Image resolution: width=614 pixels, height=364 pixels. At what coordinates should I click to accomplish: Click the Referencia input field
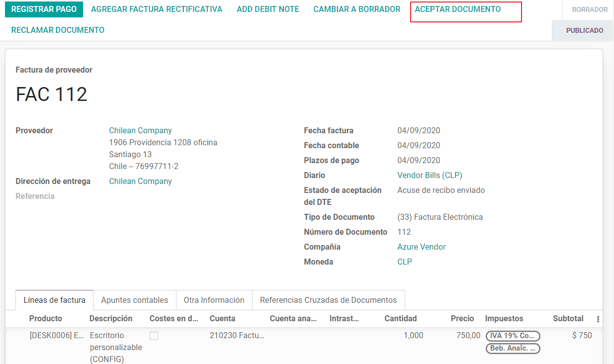(x=149, y=196)
